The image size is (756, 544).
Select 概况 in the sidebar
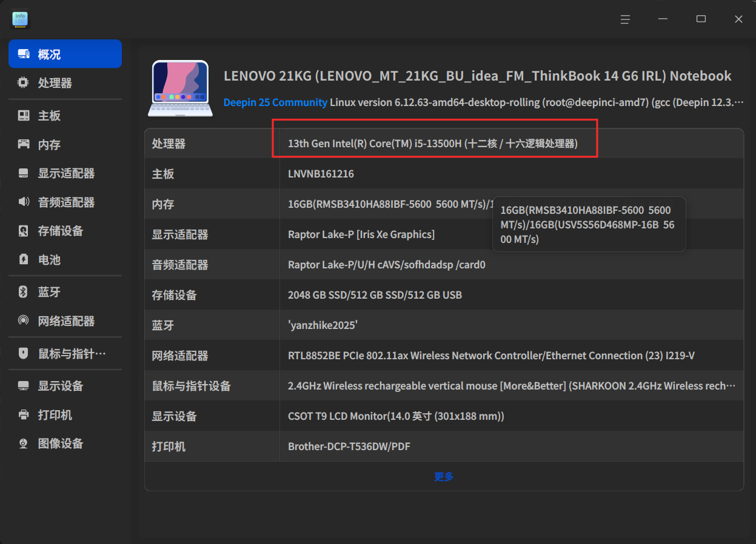coord(65,54)
